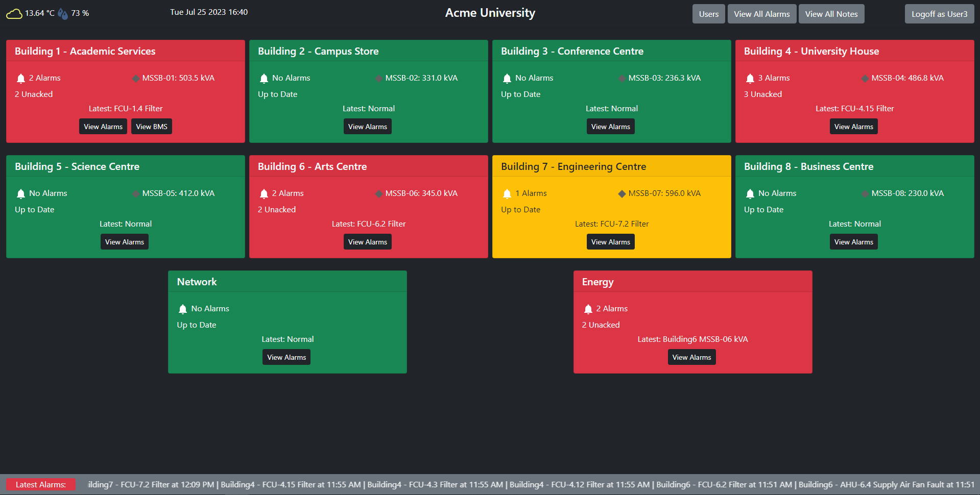Click the MSSB-02 diamond icon on Campus Store
The width and height of the screenshot is (980, 495).
(379, 78)
